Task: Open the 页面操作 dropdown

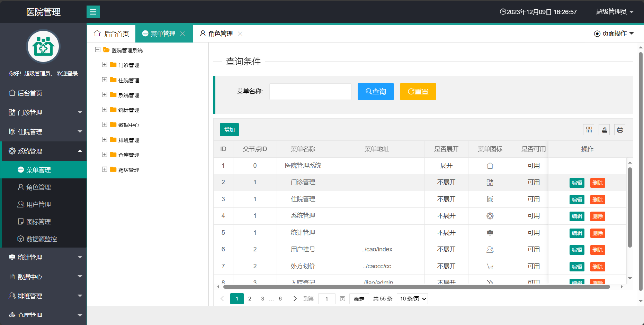Action: click(614, 34)
